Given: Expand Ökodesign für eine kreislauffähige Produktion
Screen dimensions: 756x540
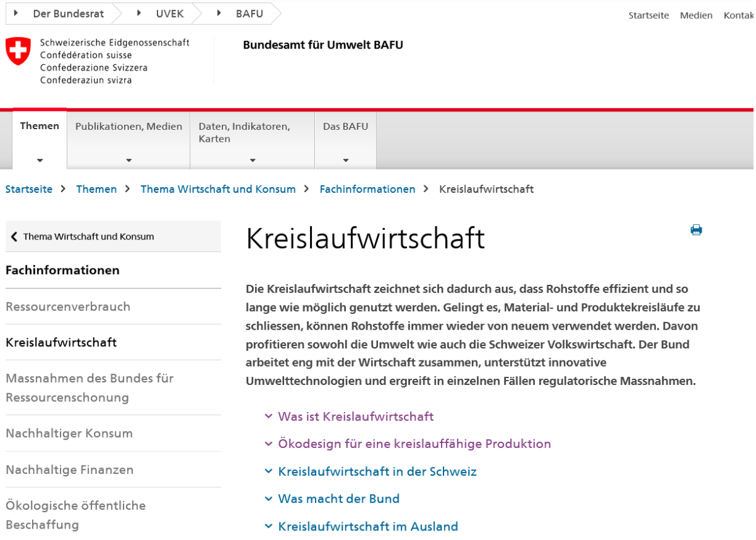Looking at the screenshot, I should [x=414, y=444].
